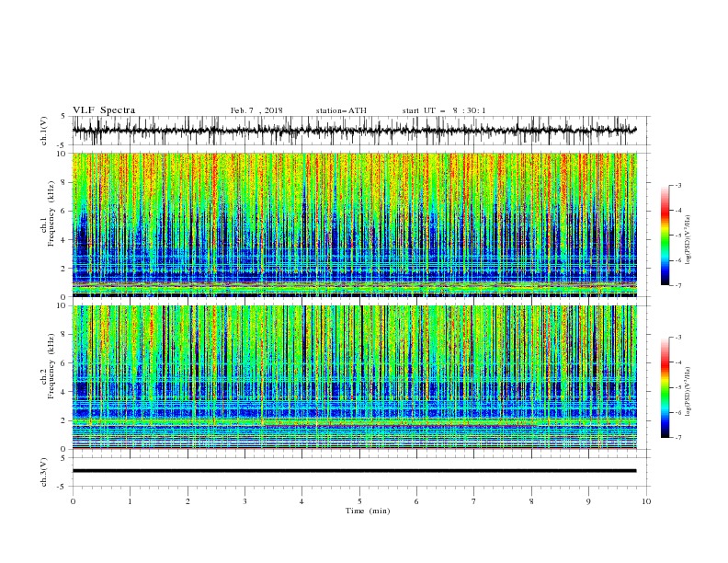Click the "2" minute tick on Time axis
The image size is (728, 563).
(x=188, y=501)
